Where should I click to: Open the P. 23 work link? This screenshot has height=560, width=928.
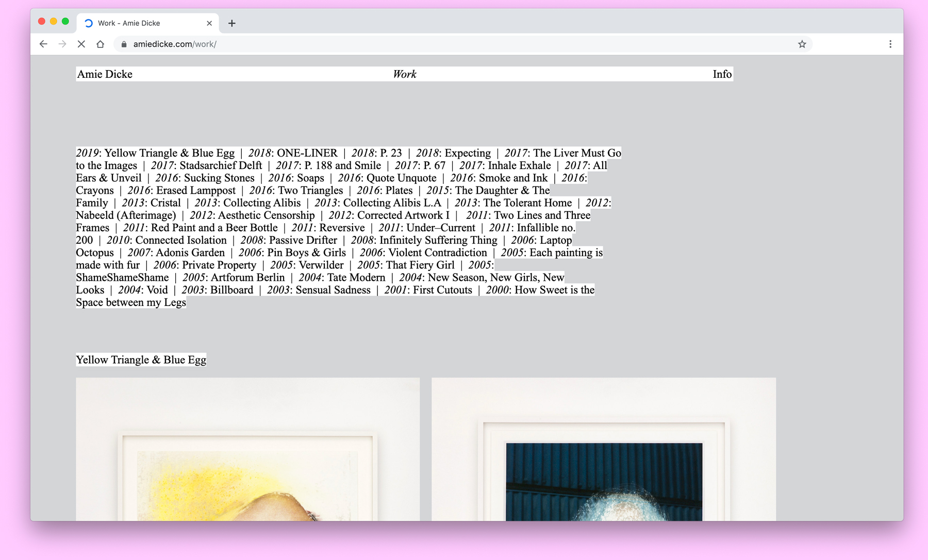[391, 153]
